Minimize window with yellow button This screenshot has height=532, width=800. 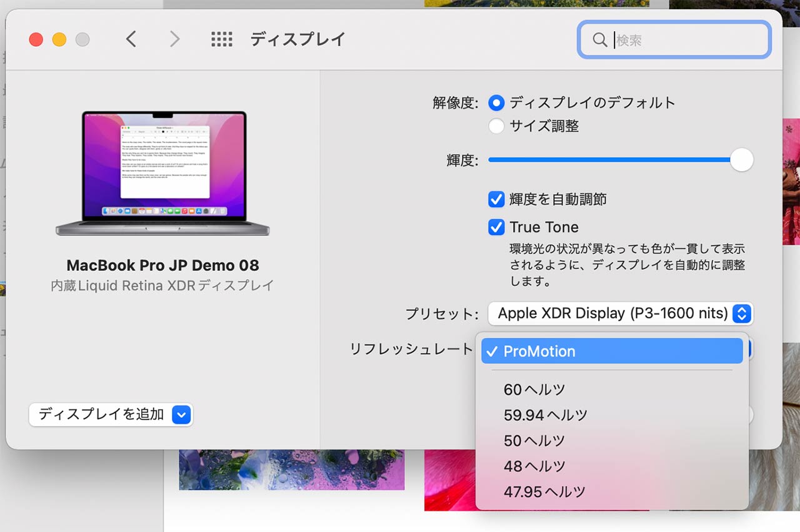[x=59, y=40]
